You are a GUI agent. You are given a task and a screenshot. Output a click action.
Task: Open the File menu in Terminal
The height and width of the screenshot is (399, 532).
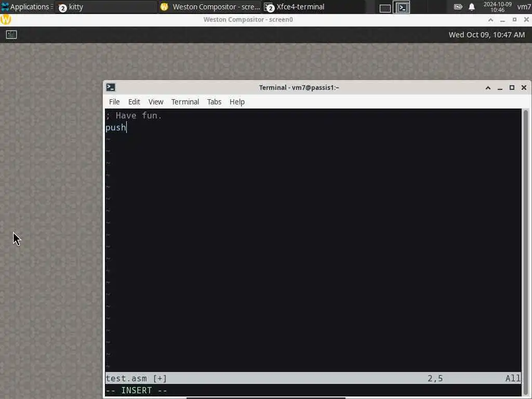click(114, 102)
